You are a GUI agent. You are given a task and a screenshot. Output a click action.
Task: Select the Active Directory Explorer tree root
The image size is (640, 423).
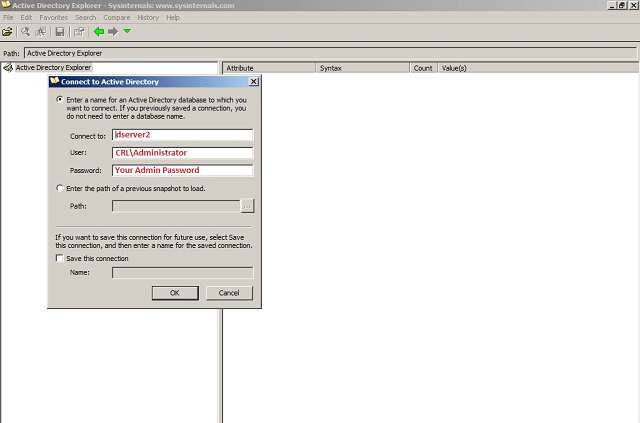point(53,67)
